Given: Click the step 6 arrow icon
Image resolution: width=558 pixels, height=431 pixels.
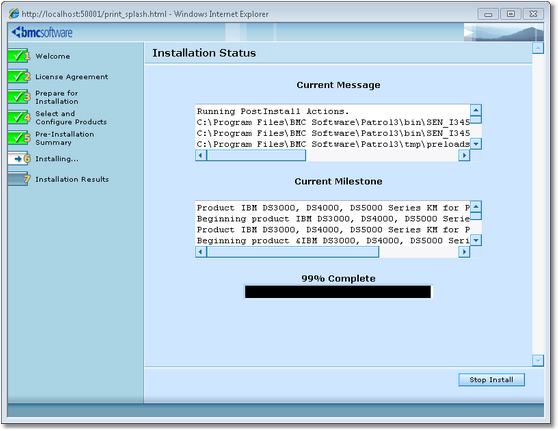Looking at the screenshot, I should click(x=19, y=158).
